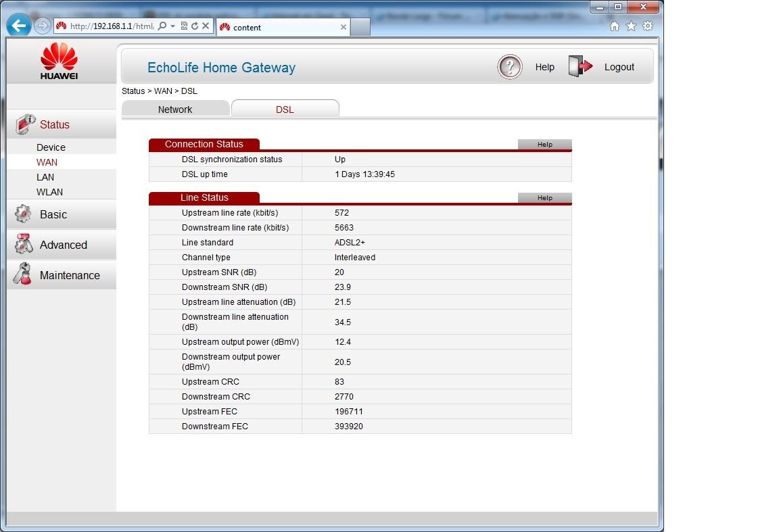This screenshot has height=532, width=779.
Task: Click the Logout door icon
Action: [x=580, y=67]
